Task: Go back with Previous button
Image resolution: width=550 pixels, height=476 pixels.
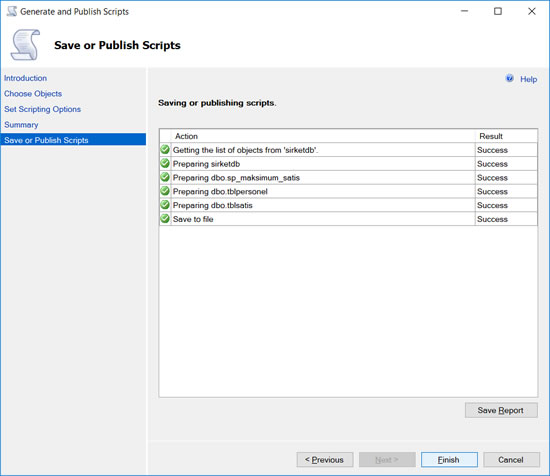Action: tap(324, 460)
